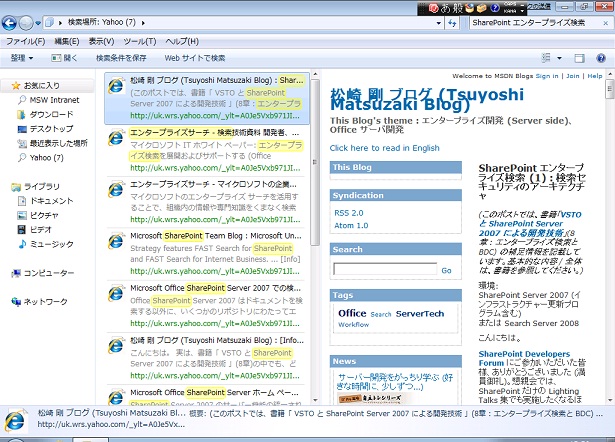The width and height of the screenshot is (615, 442).
Task: Open the ツール(T) menu
Action: (140, 41)
